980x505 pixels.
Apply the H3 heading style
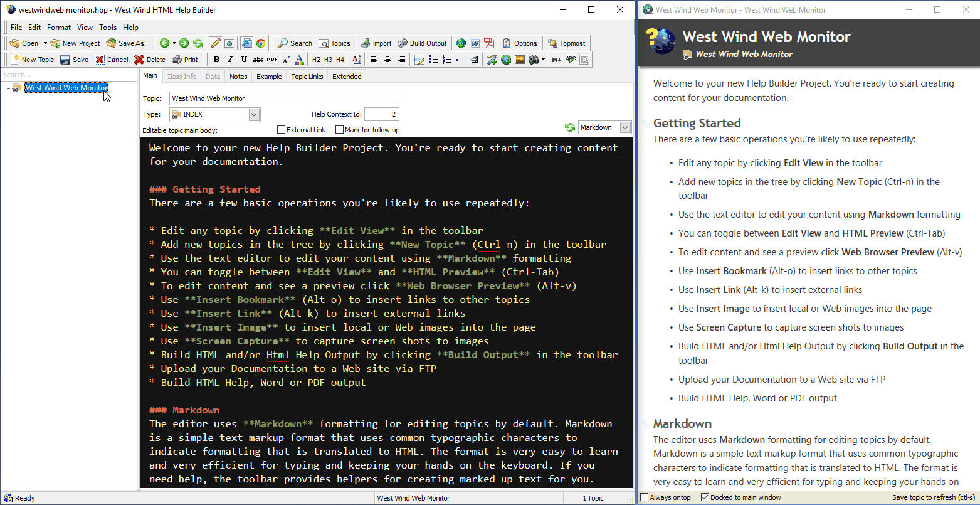(x=328, y=60)
